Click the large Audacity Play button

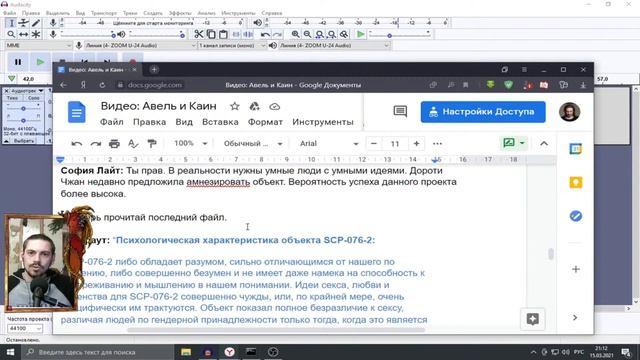40,62
